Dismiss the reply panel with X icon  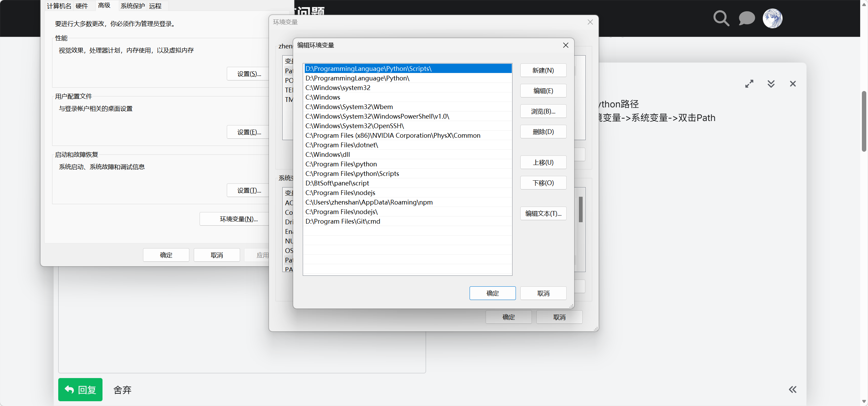coord(793,84)
